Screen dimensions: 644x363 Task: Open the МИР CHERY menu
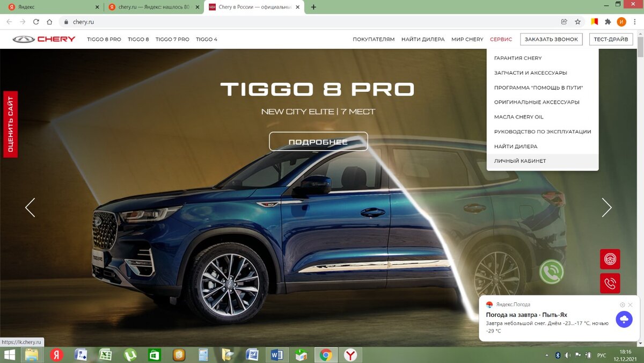click(467, 39)
